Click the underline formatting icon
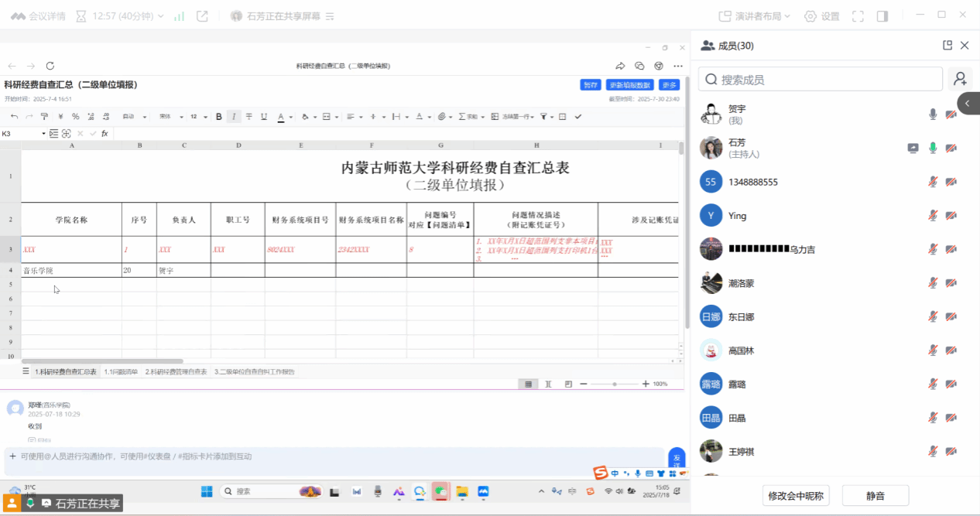Viewport: 980px width, 516px height. (264, 117)
